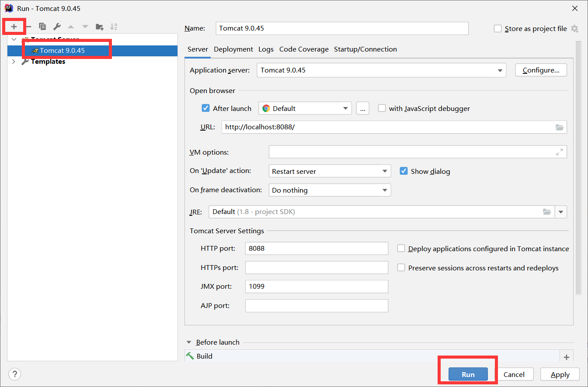Uncheck After launch checkbox

(205, 108)
